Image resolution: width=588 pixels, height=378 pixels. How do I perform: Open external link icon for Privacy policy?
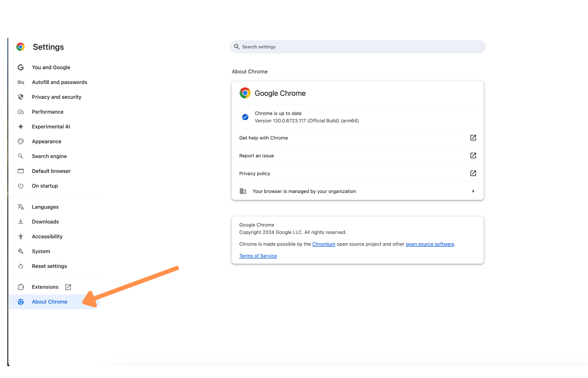pos(473,173)
